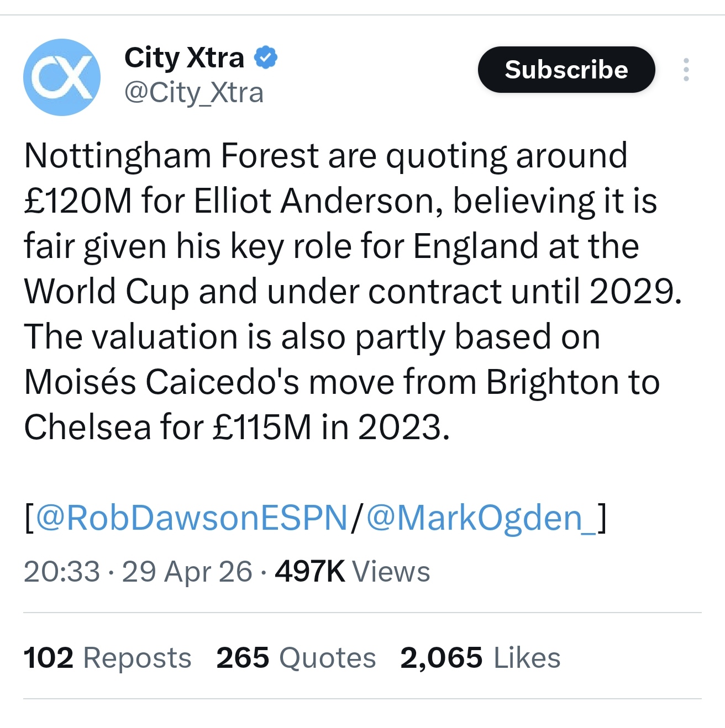Open the @MarkOgden_ mention

click(x=482, y=518)
